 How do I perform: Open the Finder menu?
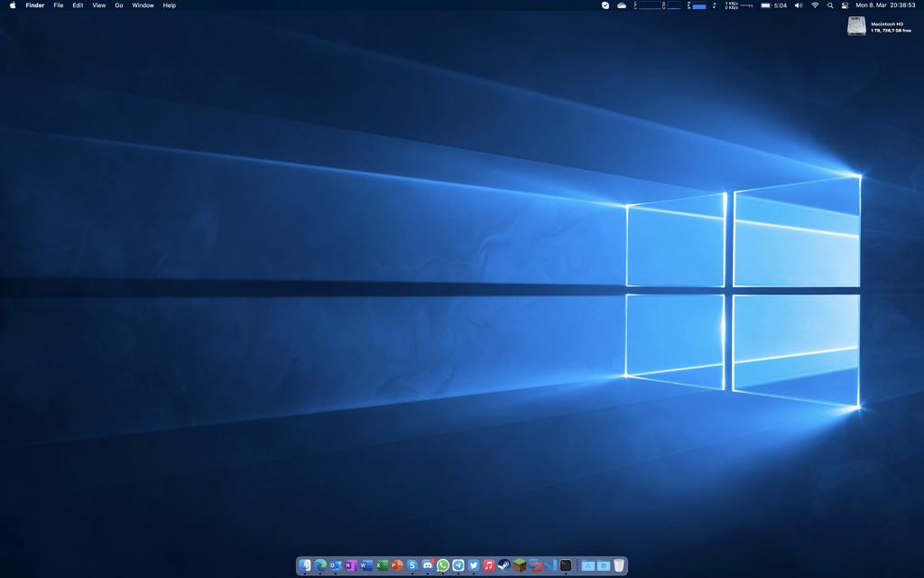[x=35, y=5]
